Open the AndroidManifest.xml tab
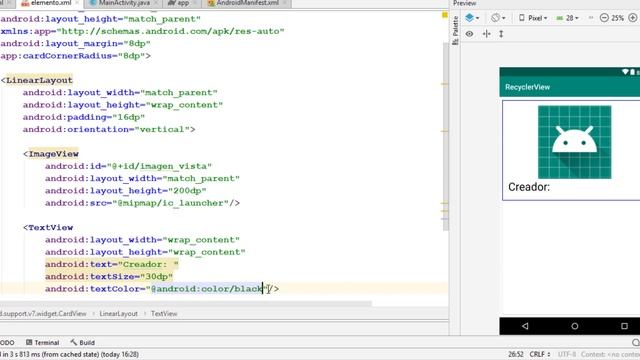 (247, 3)
